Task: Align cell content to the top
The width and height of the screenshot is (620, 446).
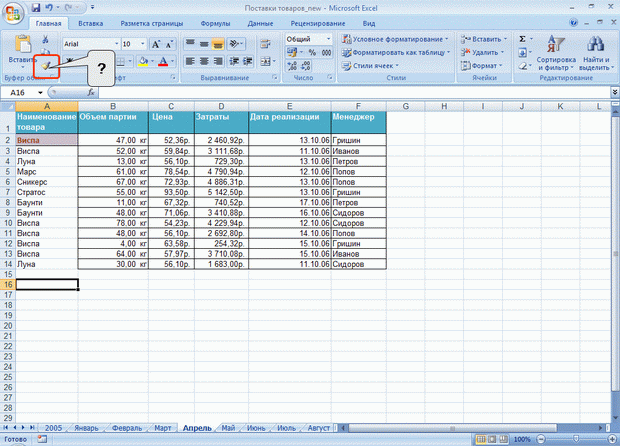Action: tap(191, 43)
